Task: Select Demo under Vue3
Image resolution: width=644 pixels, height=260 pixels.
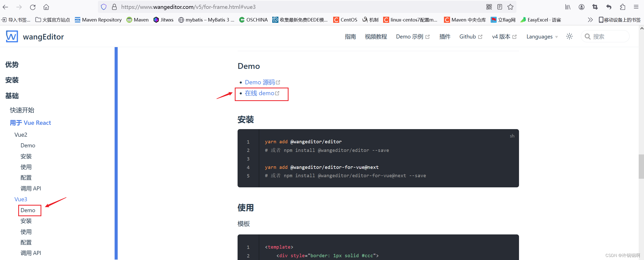Action: pyautogui.click(x=28, y=210)
